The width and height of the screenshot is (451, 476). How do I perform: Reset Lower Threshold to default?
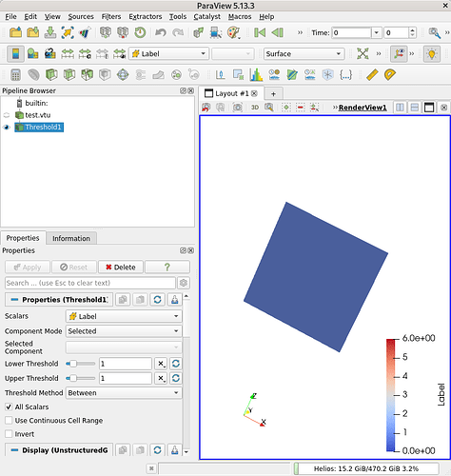(176, 364)
